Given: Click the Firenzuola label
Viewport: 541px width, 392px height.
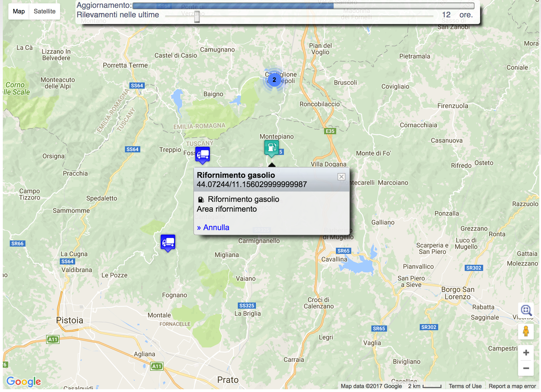Looking at the screenshot, I should pos(453,106).
